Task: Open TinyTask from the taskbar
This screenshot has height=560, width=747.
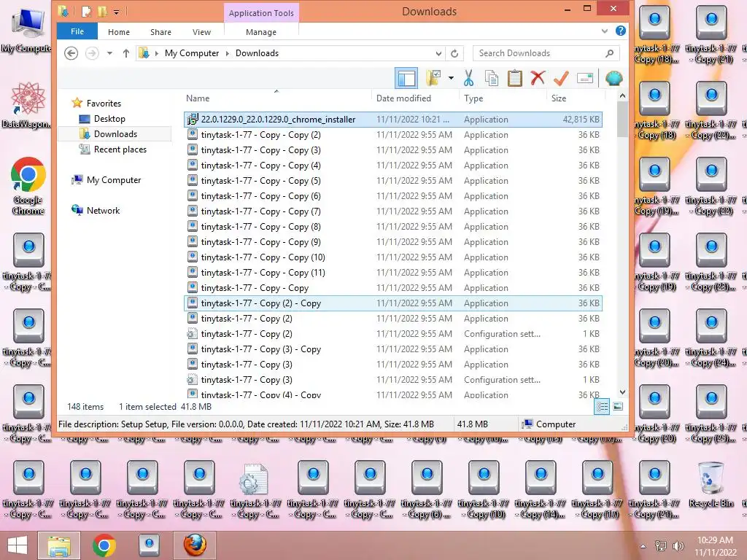Action: tap(149, 545)
